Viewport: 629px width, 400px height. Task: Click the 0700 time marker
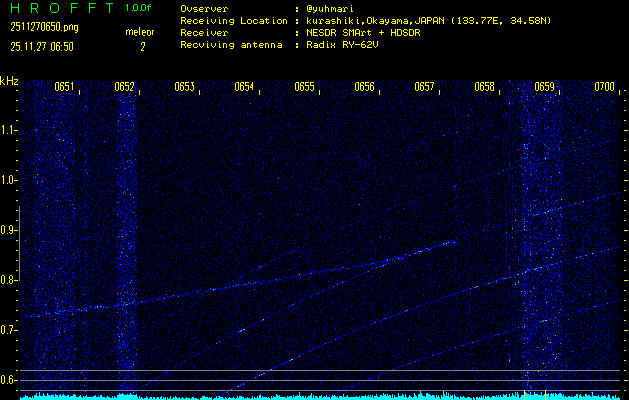[604, 87]
